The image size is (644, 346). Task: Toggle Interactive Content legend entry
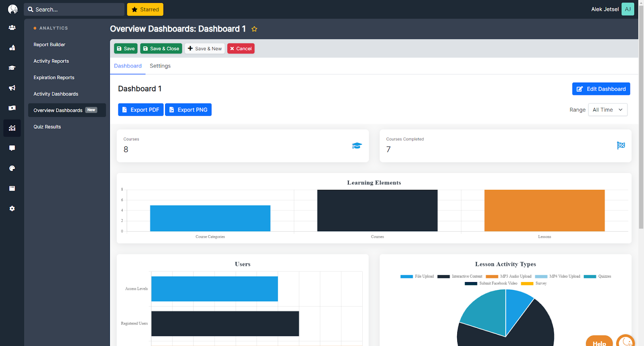[x=460, y=276]
